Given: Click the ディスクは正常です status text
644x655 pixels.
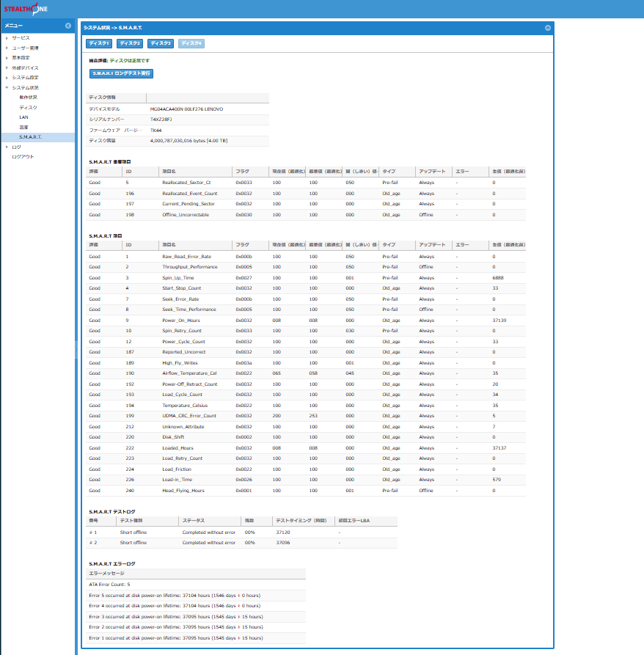Looking at the screenshot, I should point(130,61).
